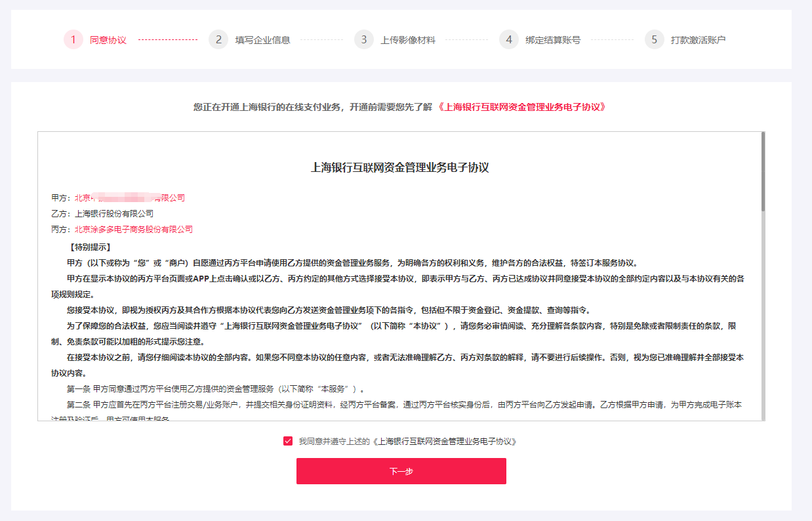
Task: Go to the 绑定结算账号 step
Action: pos(553,40)
